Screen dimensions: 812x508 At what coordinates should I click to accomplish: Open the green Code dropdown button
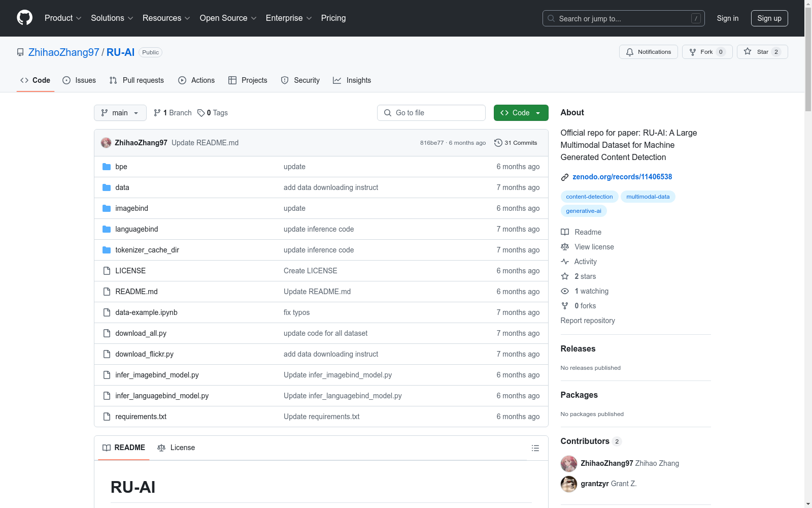[521, 113]
